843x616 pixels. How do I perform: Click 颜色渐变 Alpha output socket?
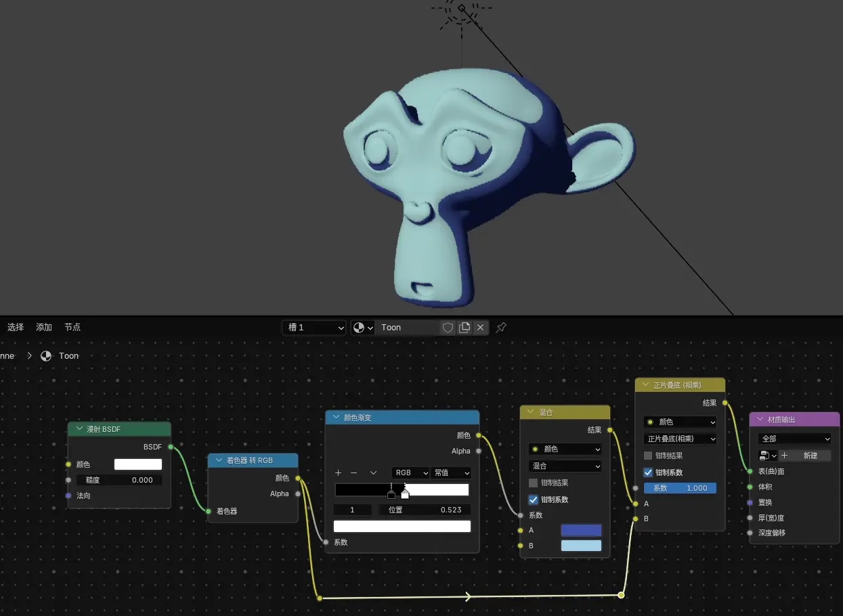tap(479, 451)
